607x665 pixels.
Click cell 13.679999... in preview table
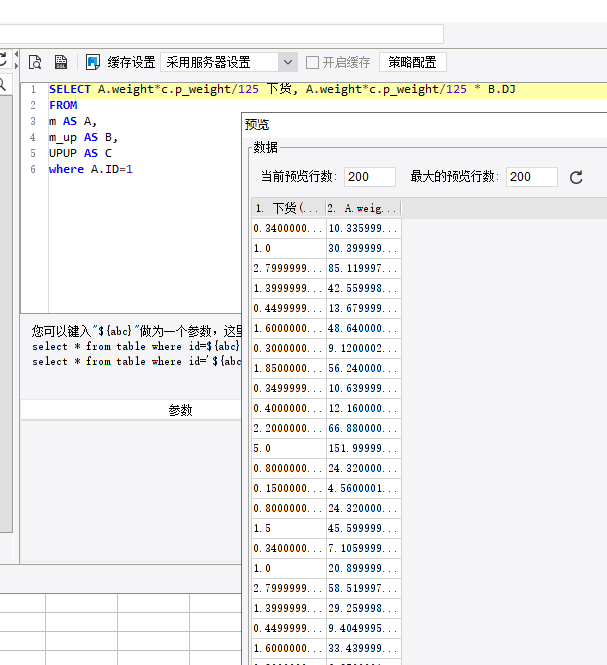coord(364,308)
